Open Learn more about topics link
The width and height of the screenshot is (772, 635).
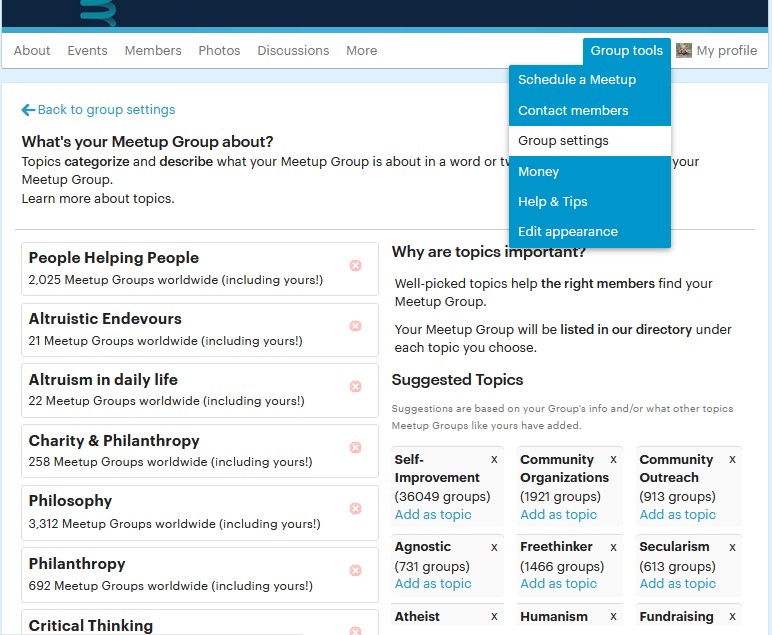click(98, 199)
